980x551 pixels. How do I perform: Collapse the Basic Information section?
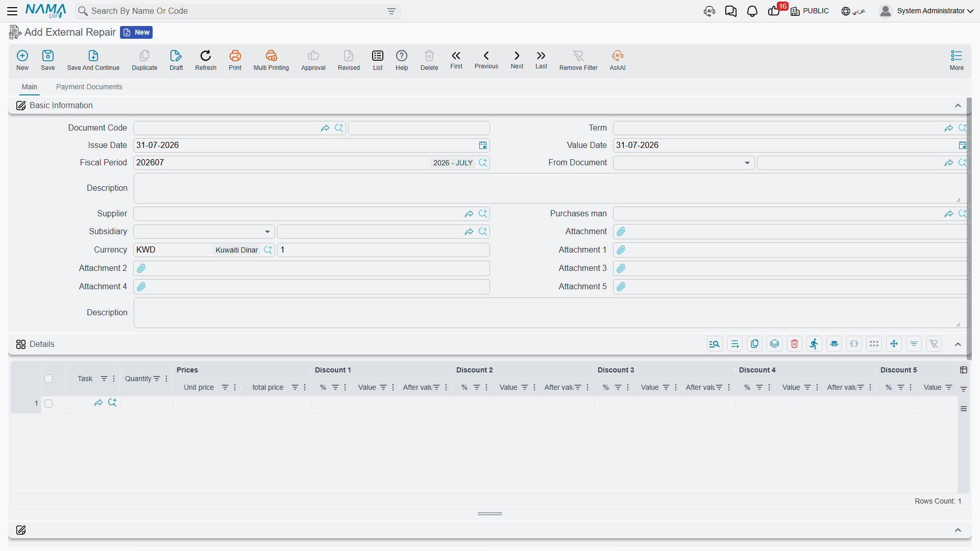[x=958, y=106]
